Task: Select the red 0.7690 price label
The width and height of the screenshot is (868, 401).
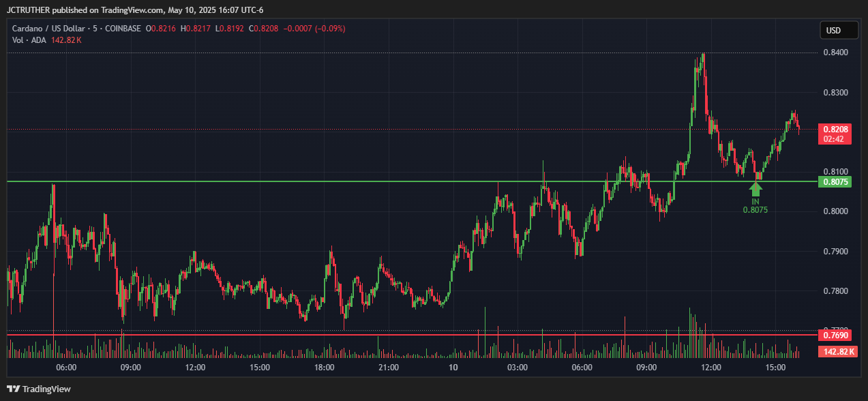Action: (x=835, y=335)
